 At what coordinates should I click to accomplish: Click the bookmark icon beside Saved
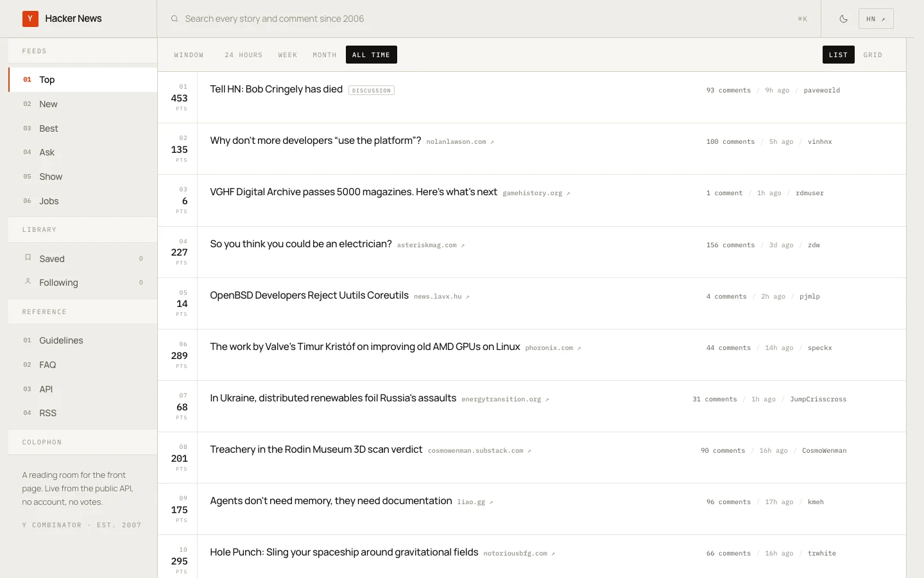(x=28, y=258)
